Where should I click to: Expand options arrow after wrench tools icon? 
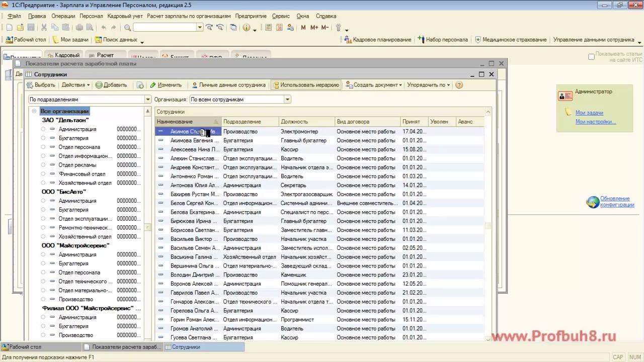pos(347,30)
